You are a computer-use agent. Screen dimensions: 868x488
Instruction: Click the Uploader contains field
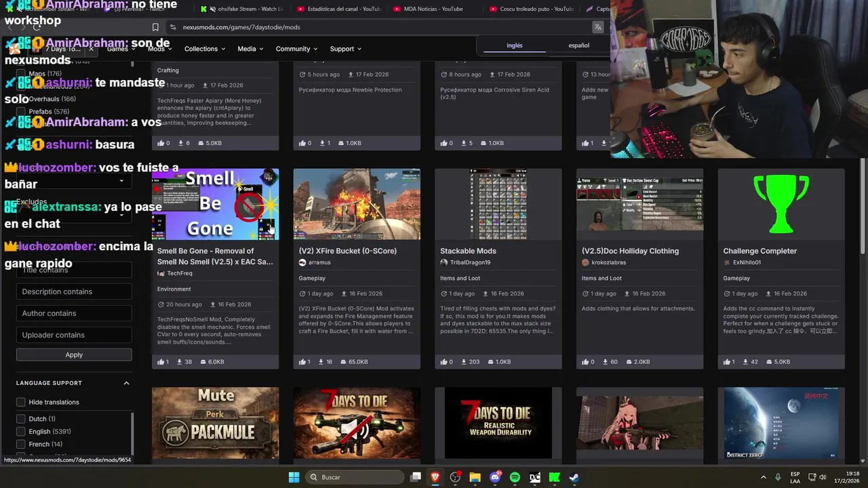pyautogui.click(x=74, y=335)
